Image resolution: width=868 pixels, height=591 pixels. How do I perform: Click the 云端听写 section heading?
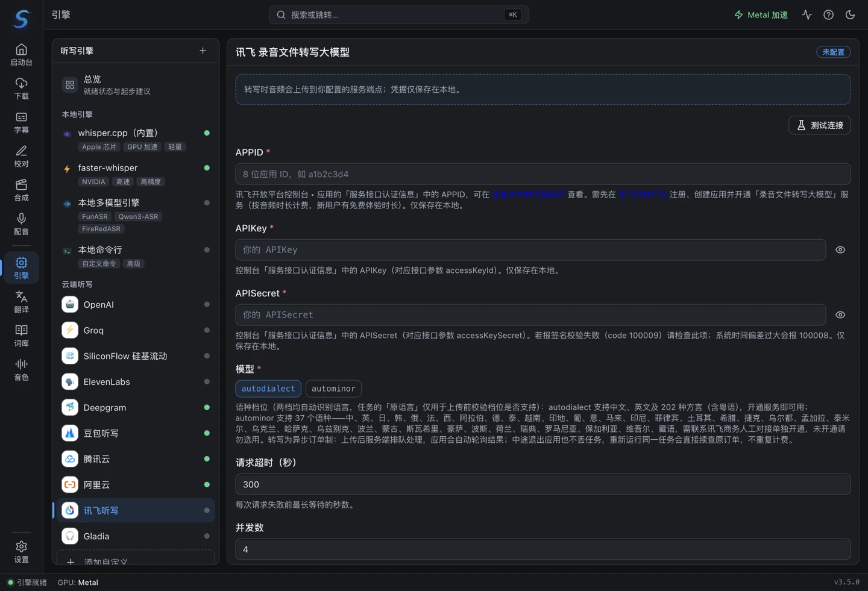[x=77, y=284]
